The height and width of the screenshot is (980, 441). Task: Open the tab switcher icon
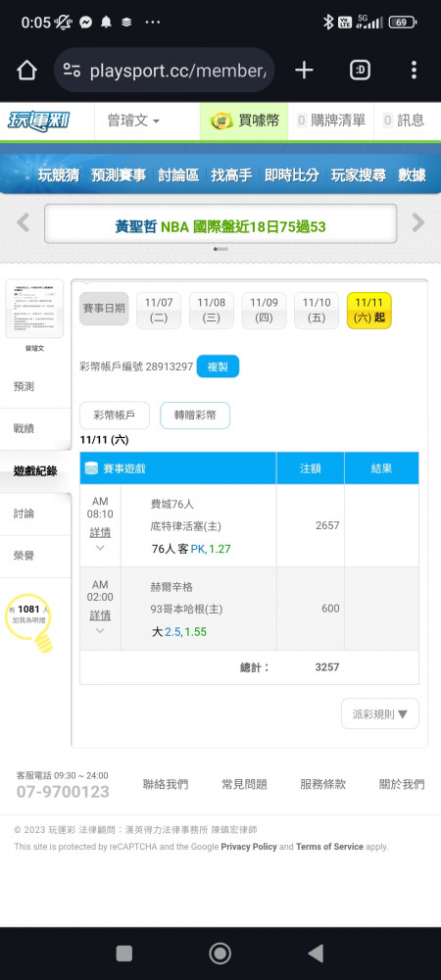point(360,70)
